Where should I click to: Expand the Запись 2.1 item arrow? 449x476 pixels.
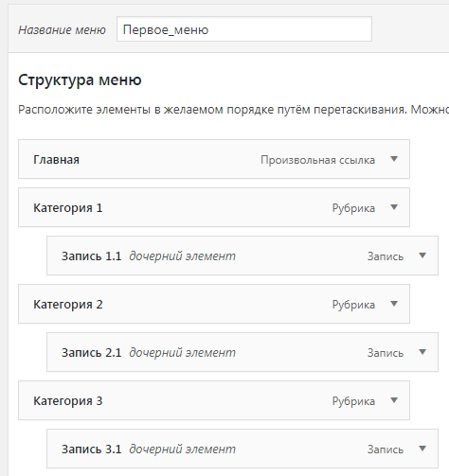422,352
